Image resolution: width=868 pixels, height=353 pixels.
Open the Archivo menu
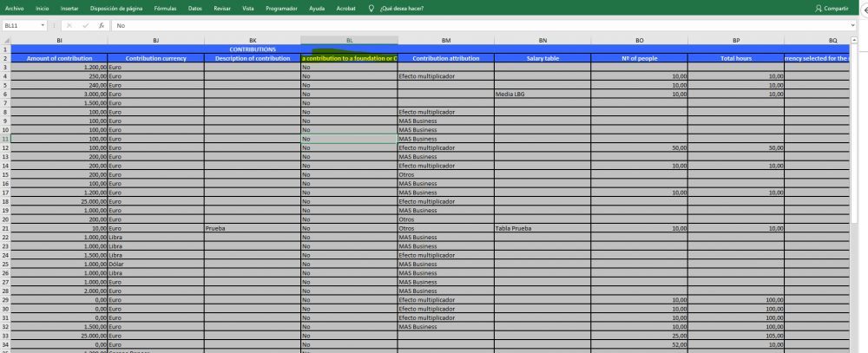point(15,8)
